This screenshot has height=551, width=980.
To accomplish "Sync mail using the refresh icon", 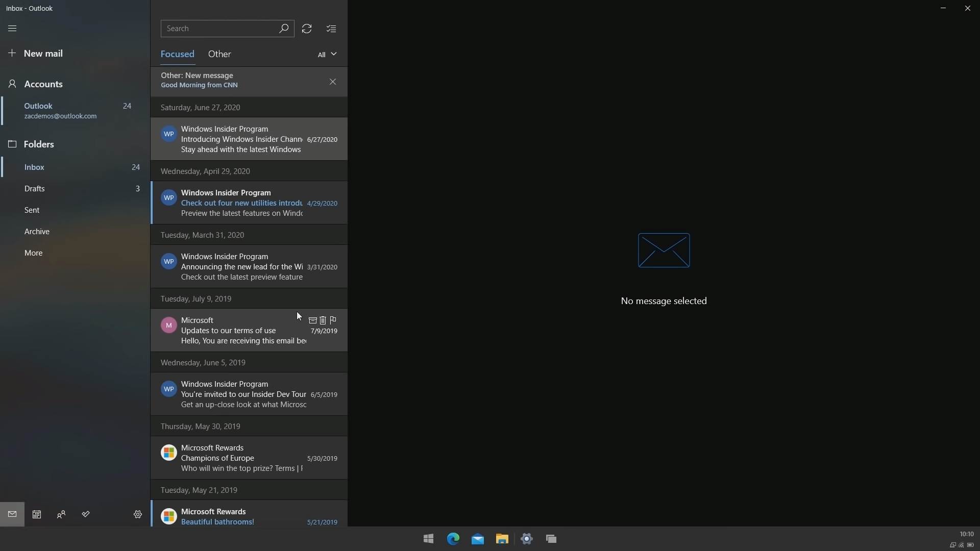I will coord(306,29).
